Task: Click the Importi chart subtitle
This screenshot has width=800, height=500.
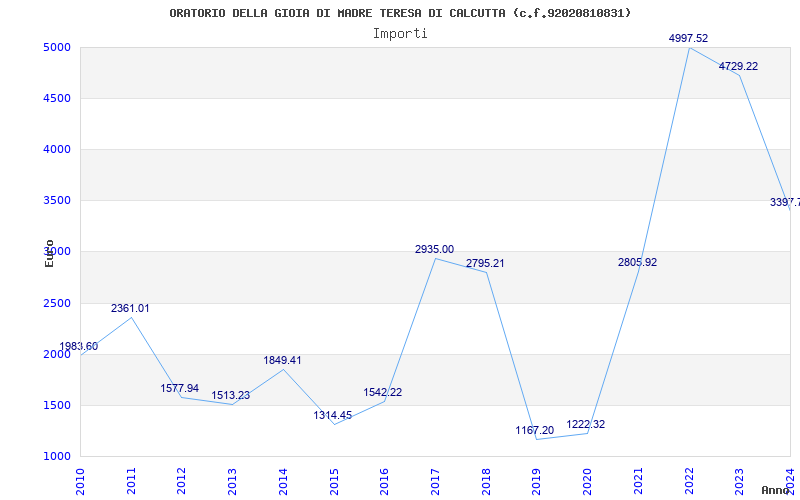Action: 400,33
